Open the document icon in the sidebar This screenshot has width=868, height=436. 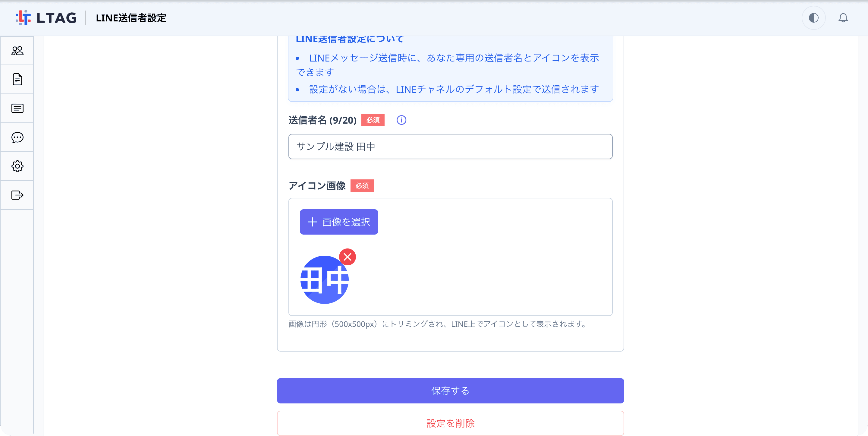point(17,79)
